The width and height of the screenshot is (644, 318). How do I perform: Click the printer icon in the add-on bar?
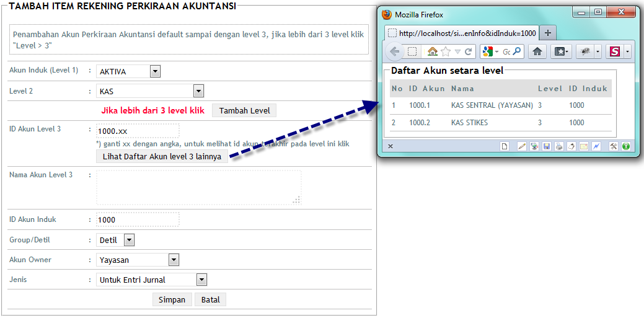point(559,146)
